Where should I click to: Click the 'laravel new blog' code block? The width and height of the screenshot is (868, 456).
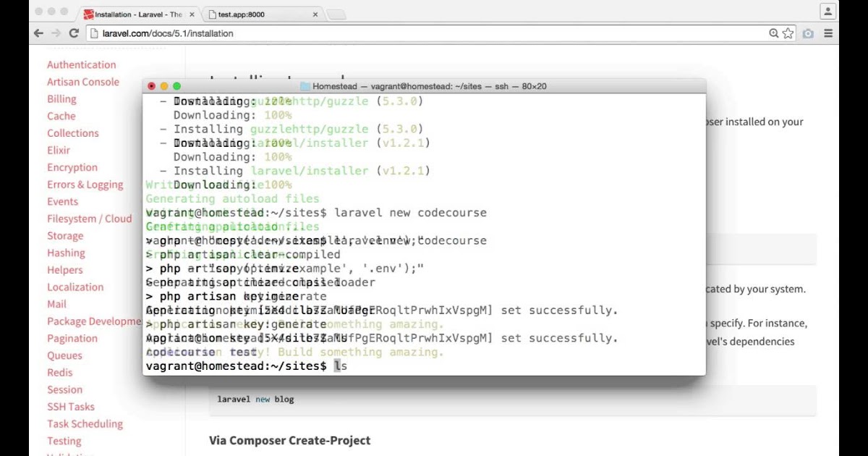[x=512, y=400]
